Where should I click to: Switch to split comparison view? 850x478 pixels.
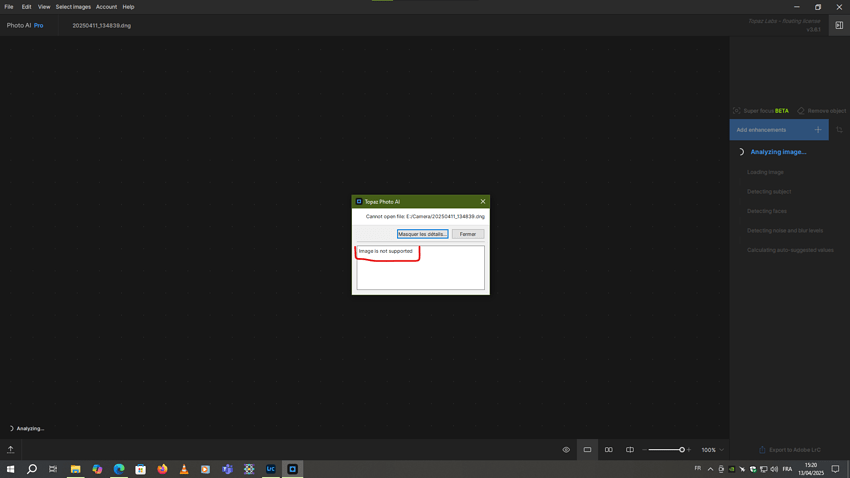pos(630,450)
